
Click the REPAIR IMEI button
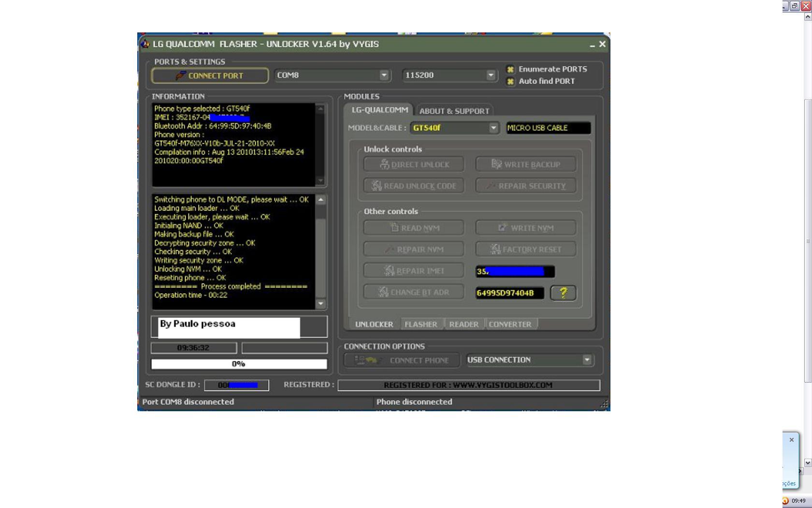click(x=414, y=270)
